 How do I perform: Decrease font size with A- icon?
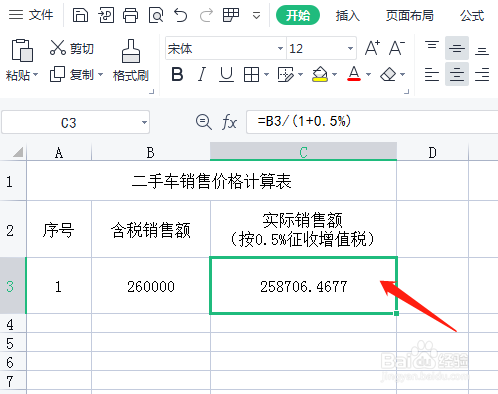pyautogui.click(x=397, y=48)
